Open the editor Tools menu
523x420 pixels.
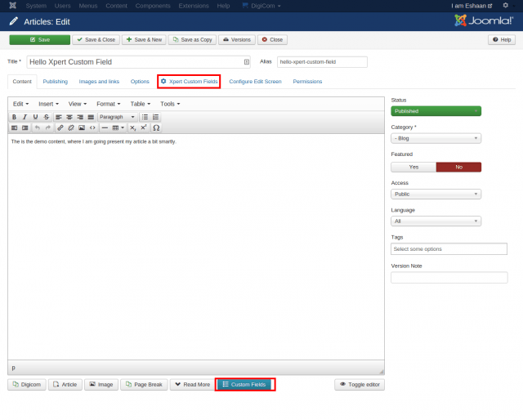170,104
